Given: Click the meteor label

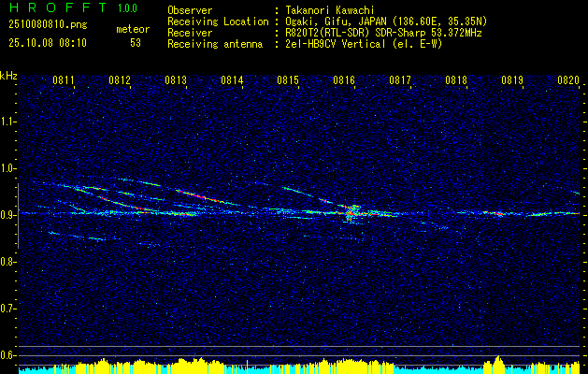Looking at the screenshot, I should click(133, 29).
